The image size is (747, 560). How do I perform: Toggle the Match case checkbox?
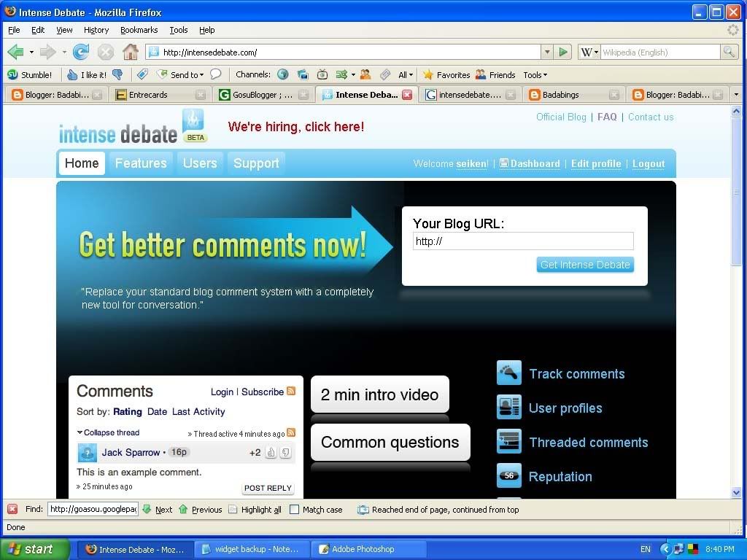295,510
